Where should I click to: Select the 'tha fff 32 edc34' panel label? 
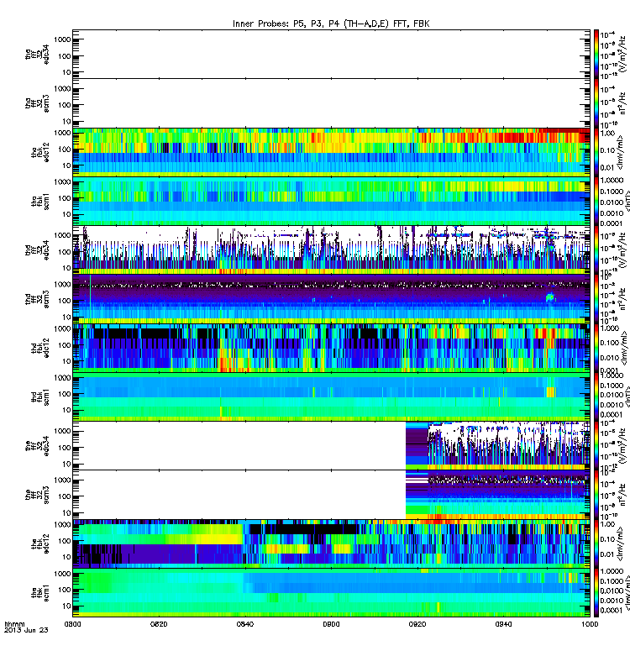coord(37,54)
